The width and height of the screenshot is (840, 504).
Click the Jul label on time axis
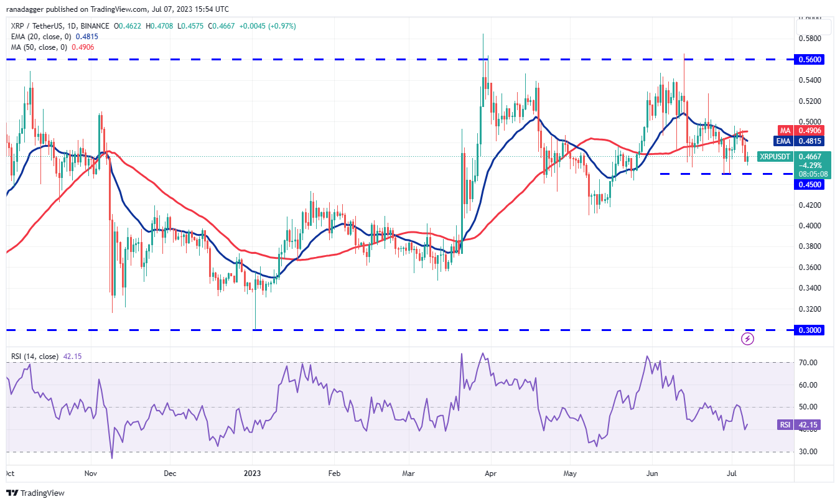(x=732, y=473)
